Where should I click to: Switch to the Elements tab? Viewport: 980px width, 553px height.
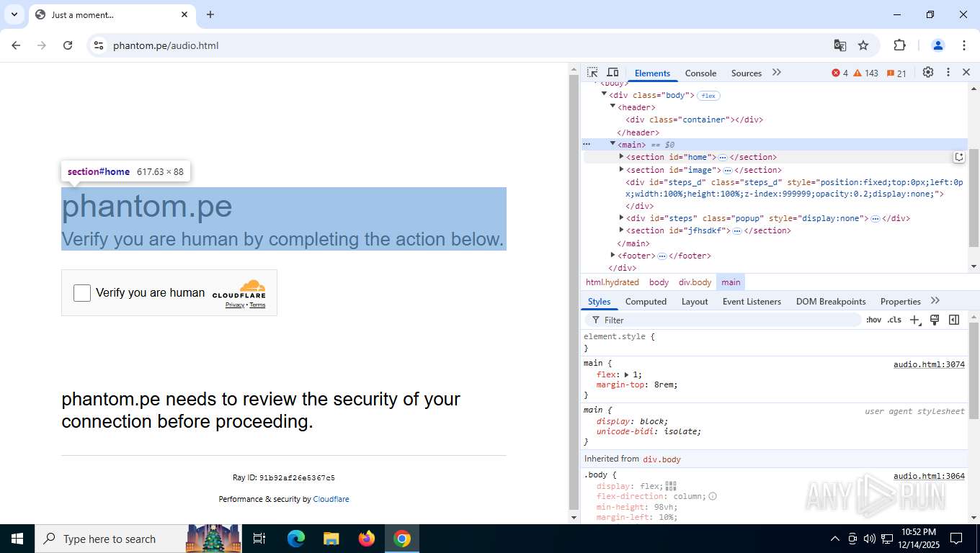tap(652, 73)
